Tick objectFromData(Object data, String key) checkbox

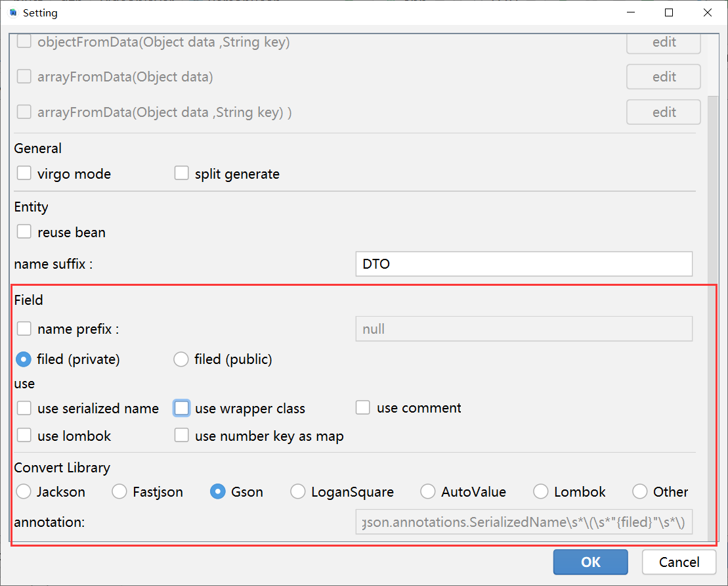[x=24, y=41]
